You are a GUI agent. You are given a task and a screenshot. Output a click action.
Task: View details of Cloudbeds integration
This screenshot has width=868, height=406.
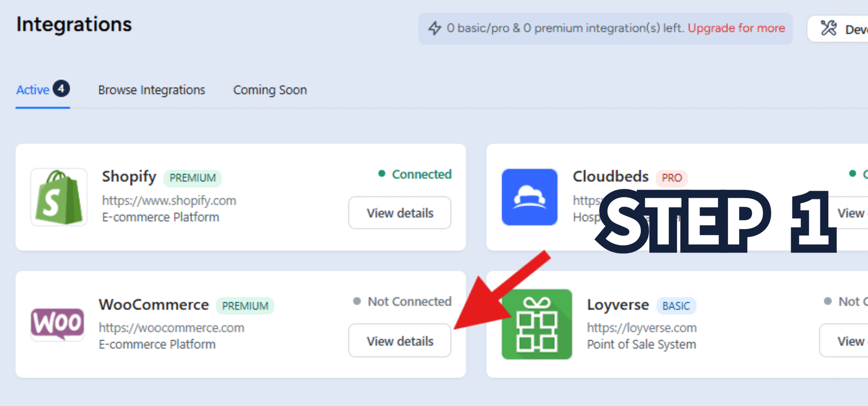point(850,213)
